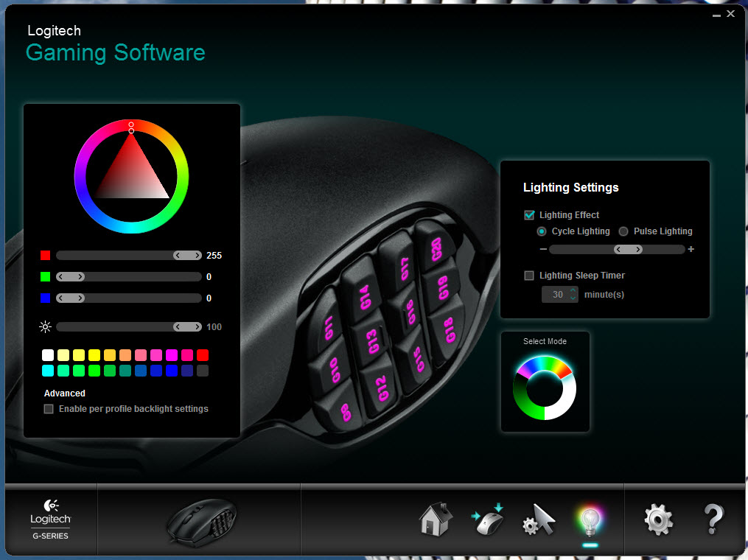Click the red channel slider handle
Screen dimensions: 748x560
(187, 256)
